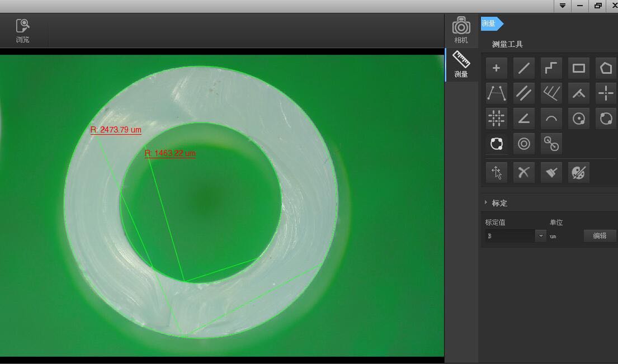Viewport: 618px width, 364px height.
Task: Select the polygon measurement tool
Action: point(606,68)
